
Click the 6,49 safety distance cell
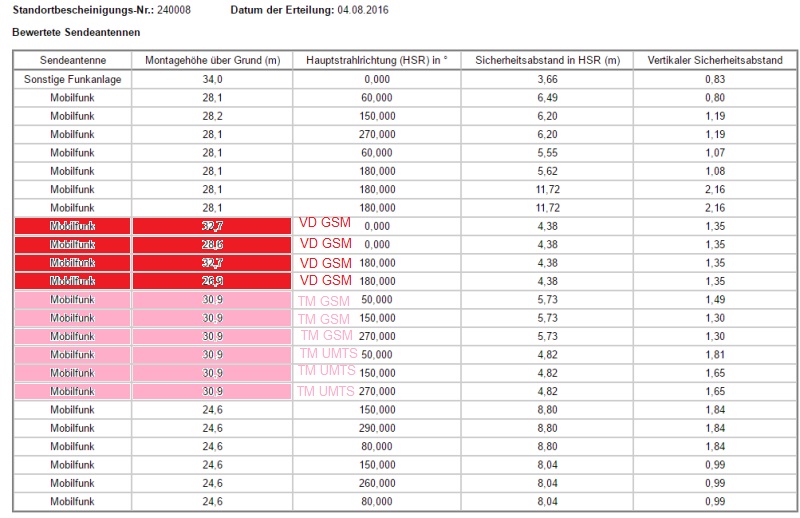click(547, 97)
